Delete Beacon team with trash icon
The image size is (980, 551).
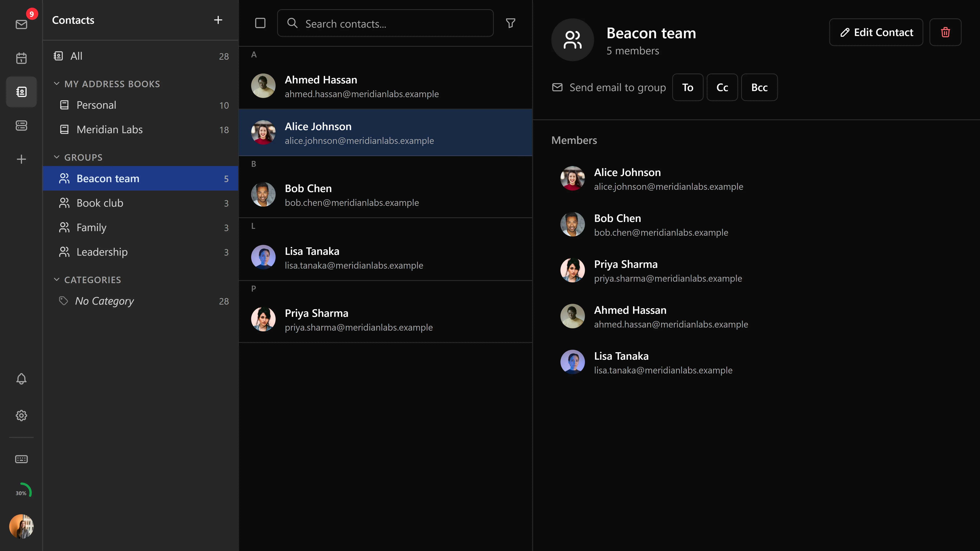(x=945, y=32)
